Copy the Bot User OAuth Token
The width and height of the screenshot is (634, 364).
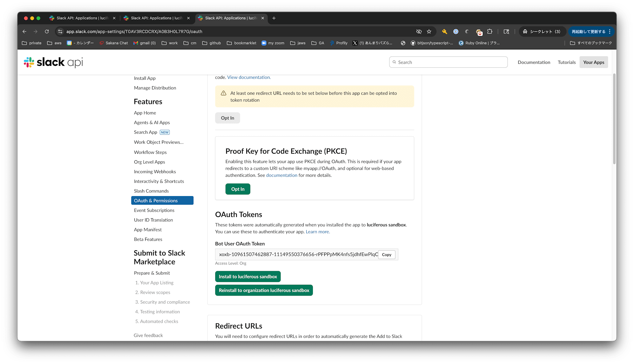[387, 255]
